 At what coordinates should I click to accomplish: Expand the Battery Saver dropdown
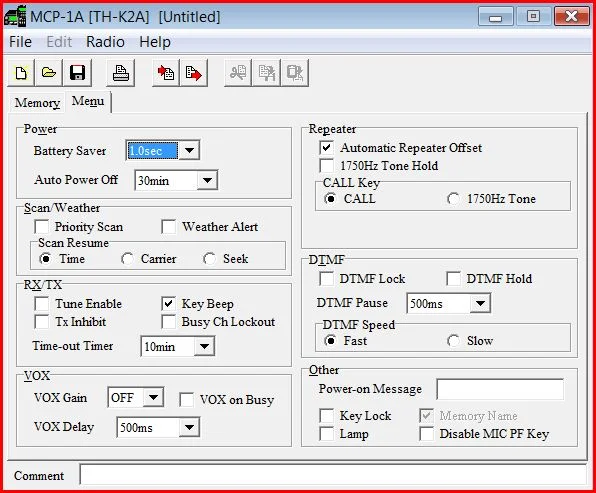click(x=189, y=151)
